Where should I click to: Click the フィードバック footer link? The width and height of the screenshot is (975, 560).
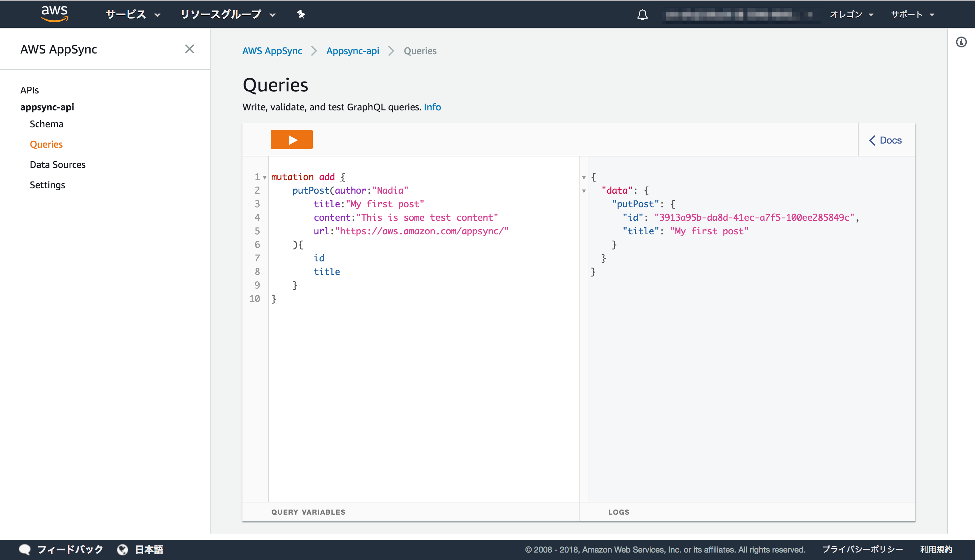pos(70,550)
